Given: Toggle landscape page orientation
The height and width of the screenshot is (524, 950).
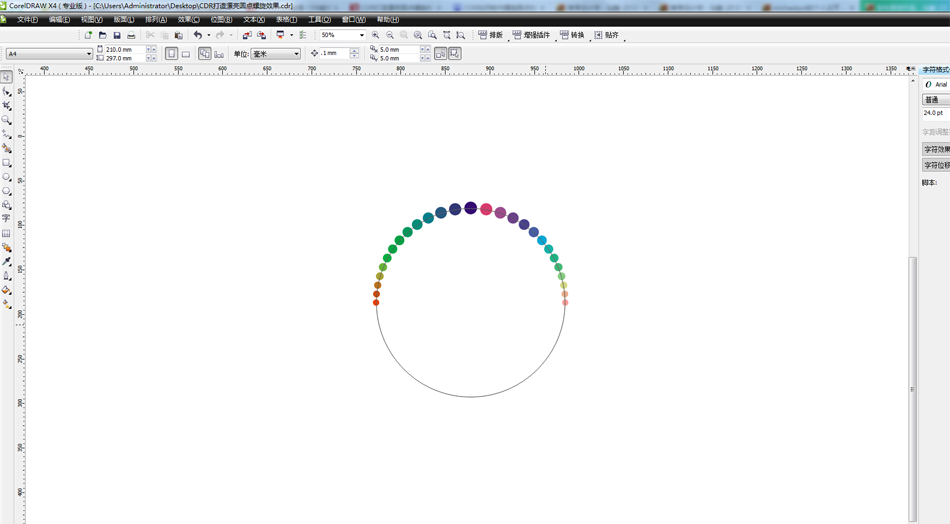Looking at the screenshot, I should pyautogui.click(x=186, y=54).
